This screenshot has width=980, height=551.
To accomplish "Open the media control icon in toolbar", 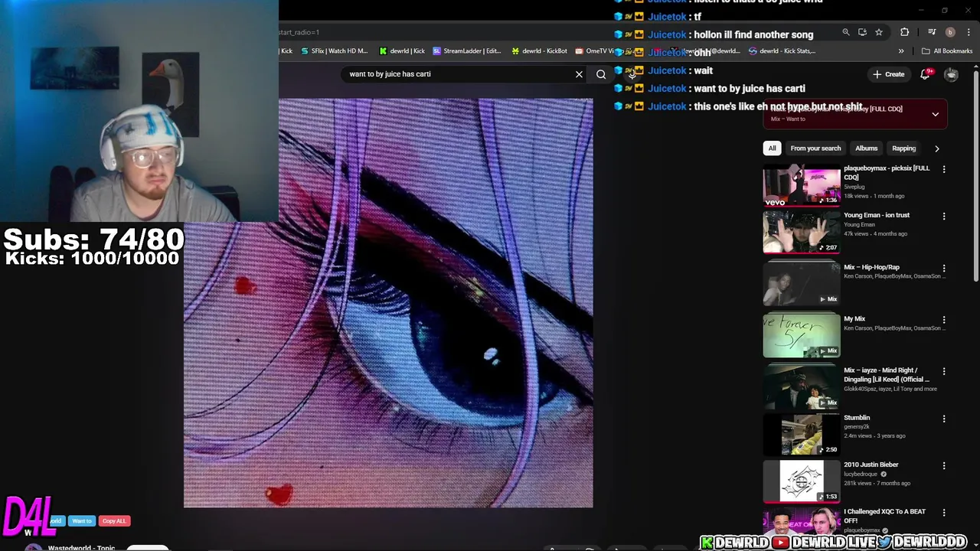I will tap(932, 32).
